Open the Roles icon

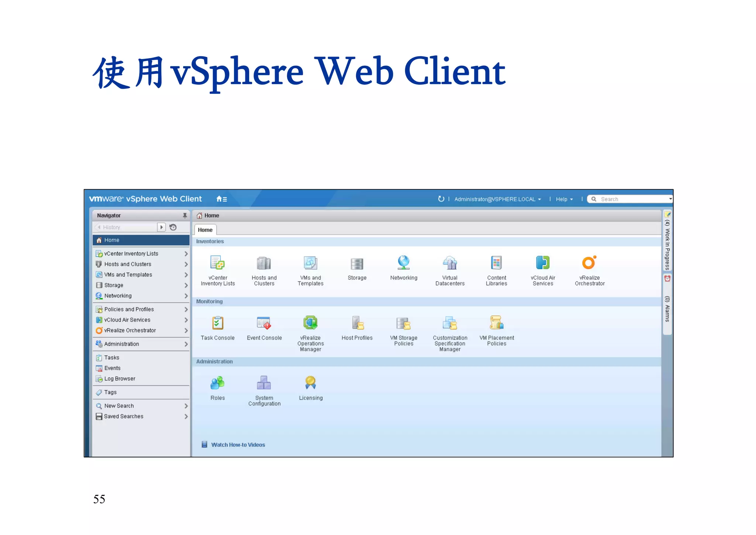pyautogui.click(x=217, y=383)
